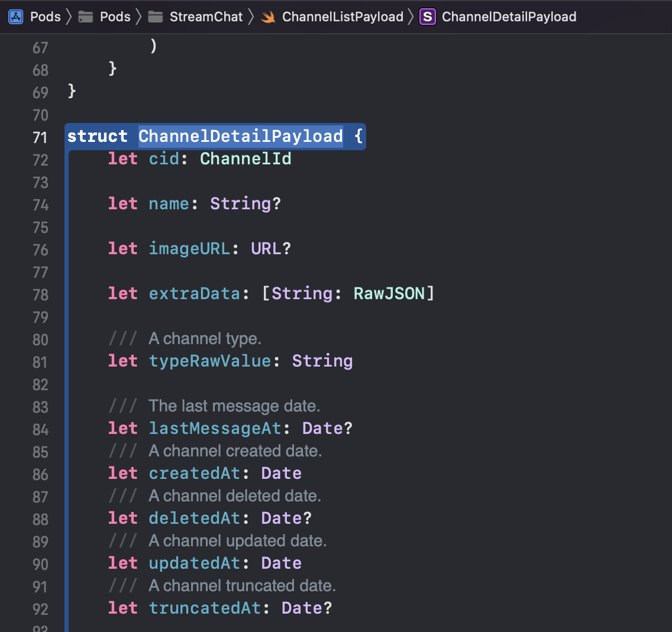
Task: Click the String? type on line 74
Action: coord(245,204)
